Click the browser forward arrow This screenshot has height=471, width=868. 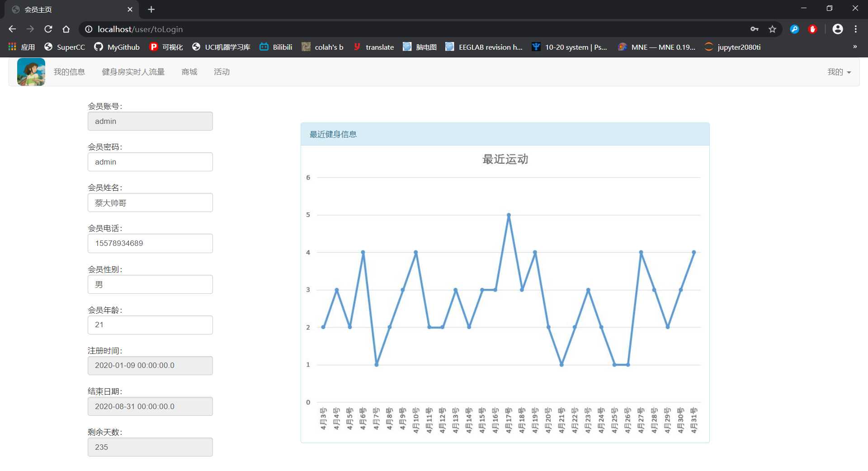click(30, 29)
